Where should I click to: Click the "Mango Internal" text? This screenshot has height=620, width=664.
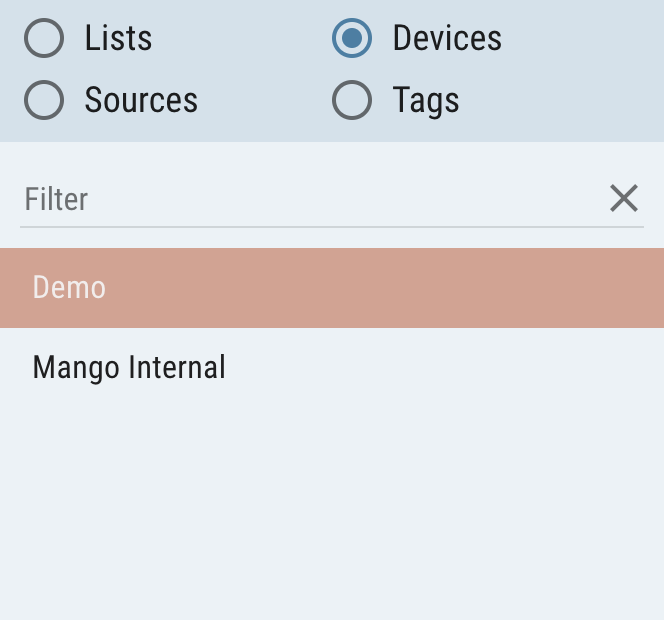coord(129,368)
